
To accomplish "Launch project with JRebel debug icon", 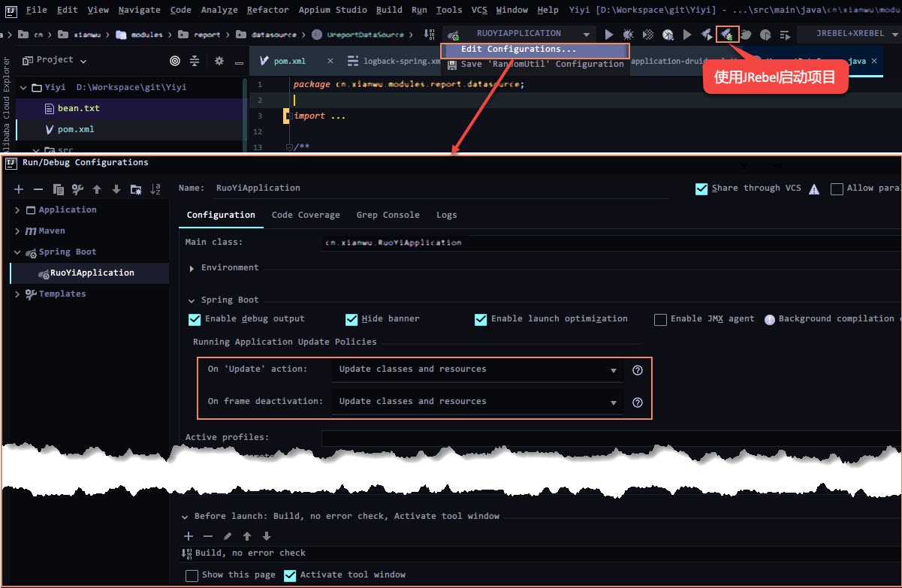I will point(727,35).
